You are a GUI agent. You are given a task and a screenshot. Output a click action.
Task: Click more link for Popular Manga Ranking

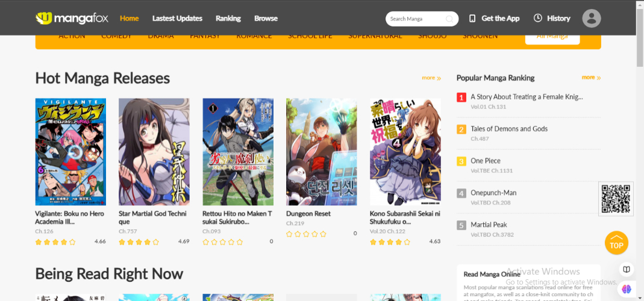(591, 77)
